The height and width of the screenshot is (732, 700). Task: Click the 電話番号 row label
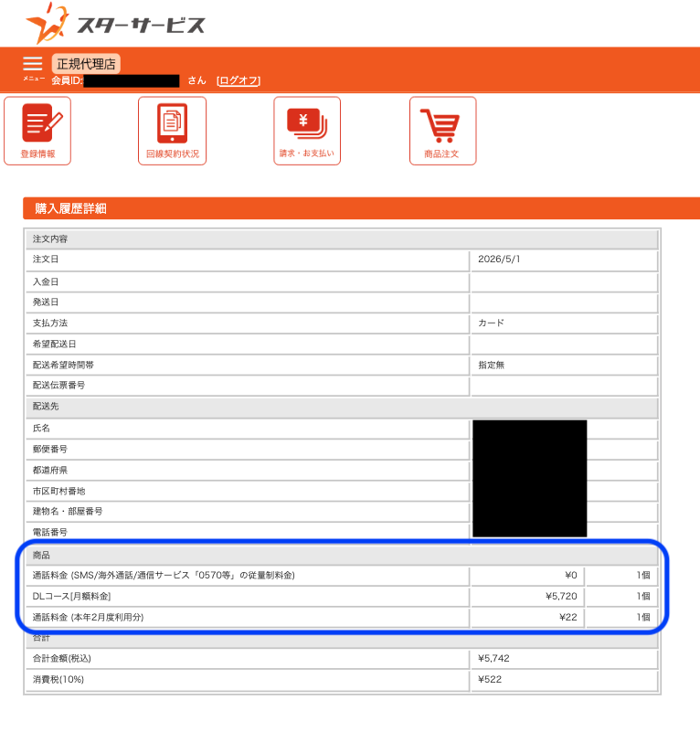(50, 532)
